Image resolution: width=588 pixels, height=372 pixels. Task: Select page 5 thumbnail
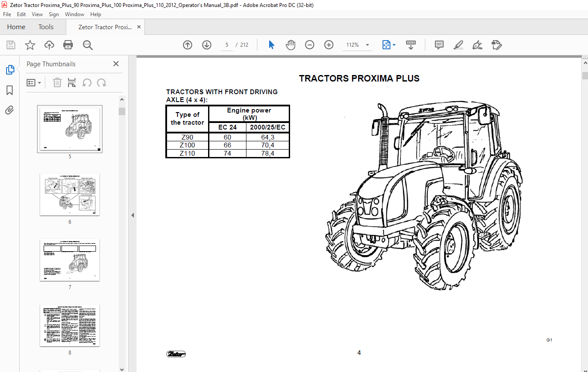(70, 129)
